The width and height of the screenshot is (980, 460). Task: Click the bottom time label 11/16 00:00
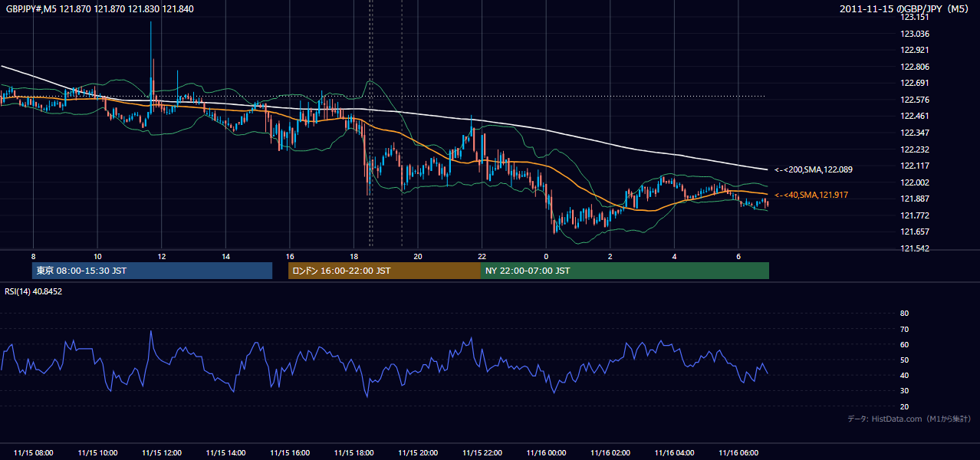546,453
